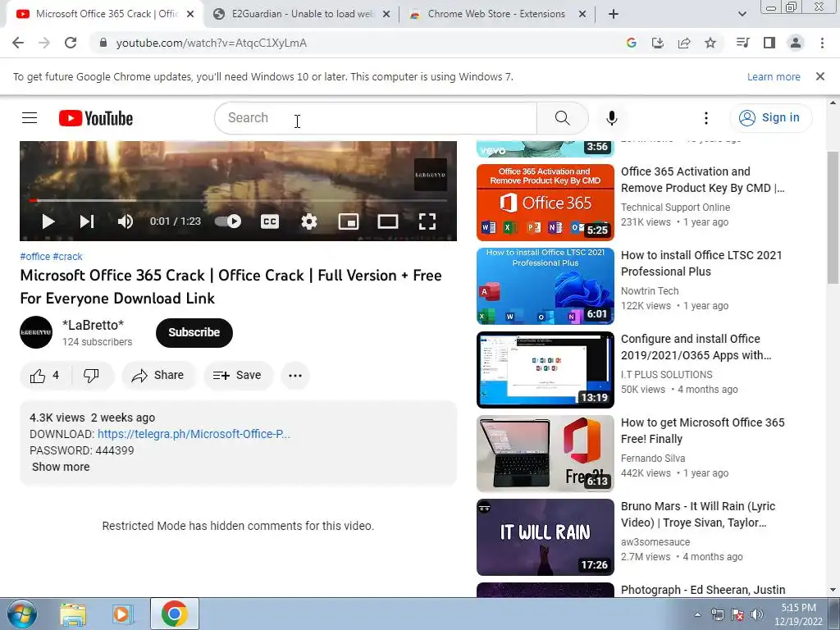Subscribe to *LaBretto* channel
The width and height of the screenshot is (840, 630).
point(194,333)
